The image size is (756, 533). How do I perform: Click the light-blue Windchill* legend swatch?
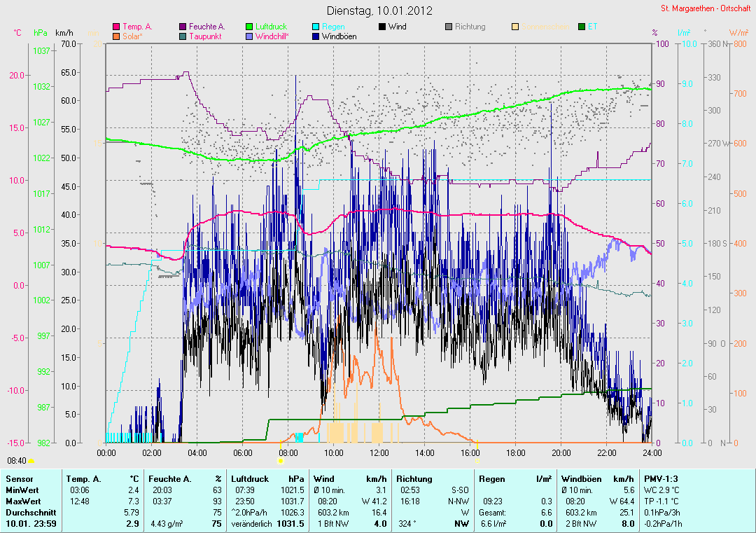point(249,36)
